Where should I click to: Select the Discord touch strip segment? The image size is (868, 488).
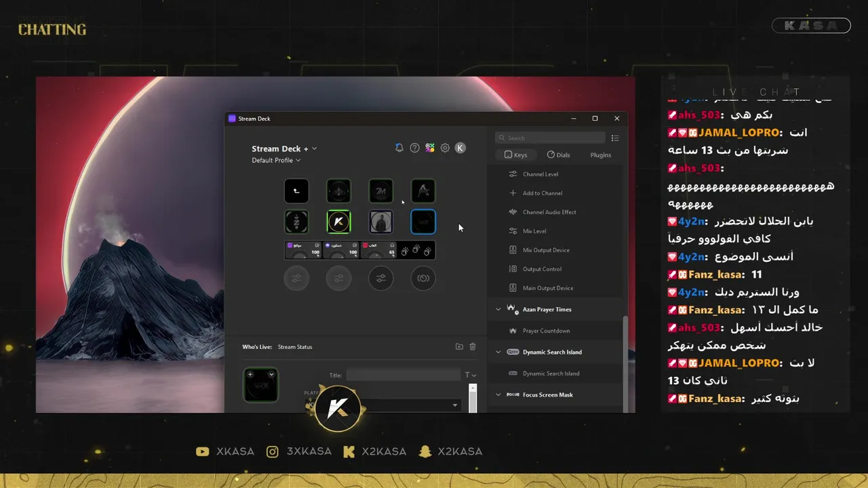coord(341,250)
